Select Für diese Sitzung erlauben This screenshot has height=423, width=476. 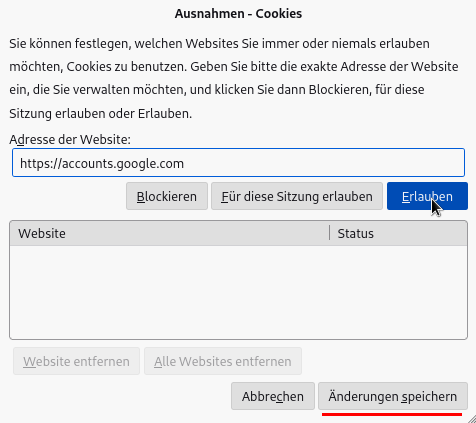297,196
